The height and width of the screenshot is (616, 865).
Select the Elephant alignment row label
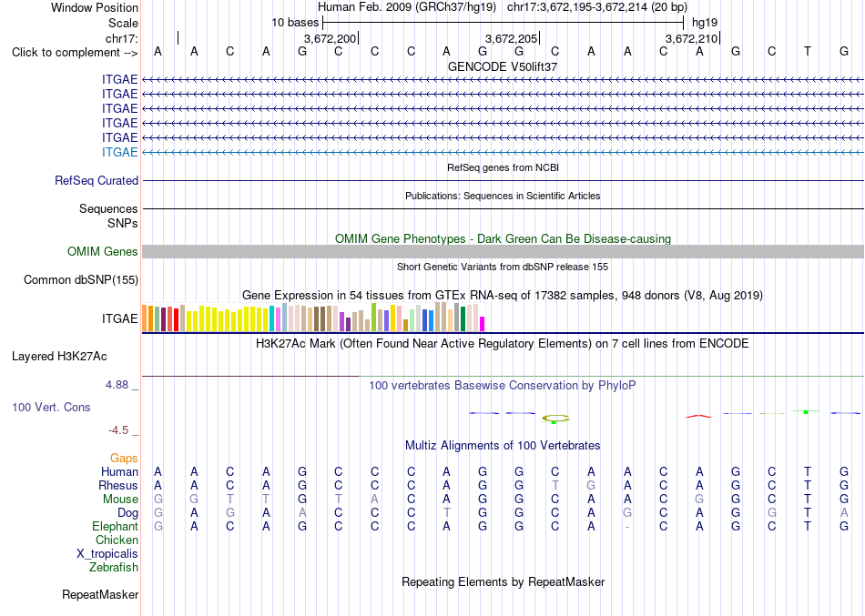[115, 527]
